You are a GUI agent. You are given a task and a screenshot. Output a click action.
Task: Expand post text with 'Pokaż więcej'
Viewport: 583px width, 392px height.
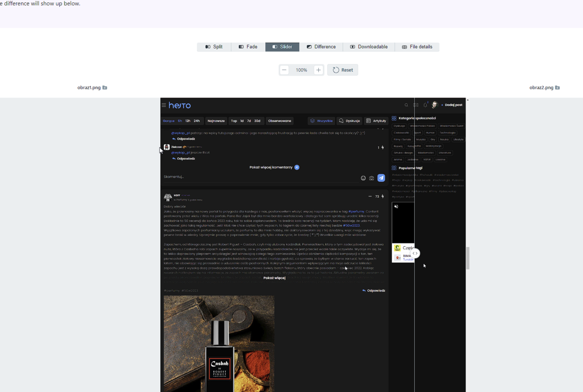click(274, 278)
